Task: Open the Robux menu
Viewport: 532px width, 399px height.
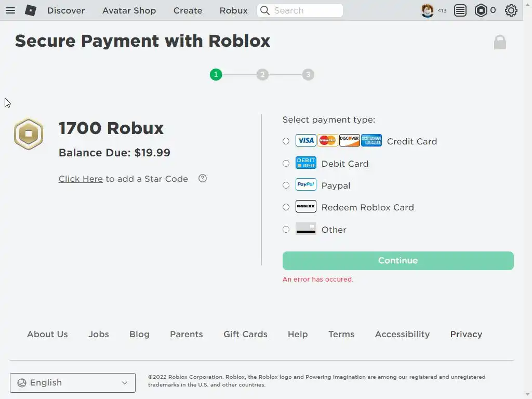Action: tap(233, 10)
